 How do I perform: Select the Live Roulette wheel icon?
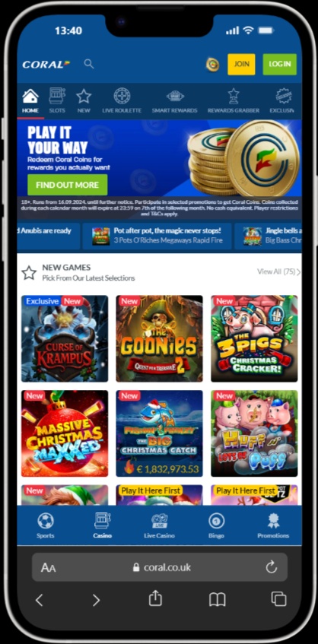[122, 96]
